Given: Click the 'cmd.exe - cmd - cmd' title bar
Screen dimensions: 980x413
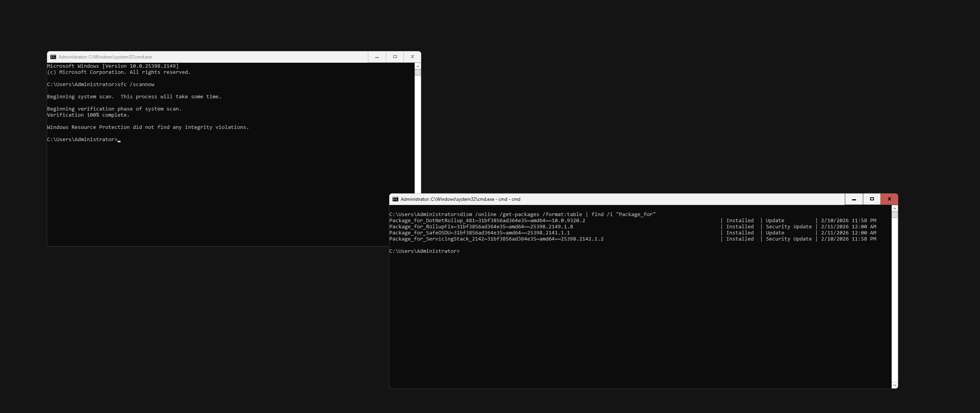Looking at the screenshot, I should (460, 199).
